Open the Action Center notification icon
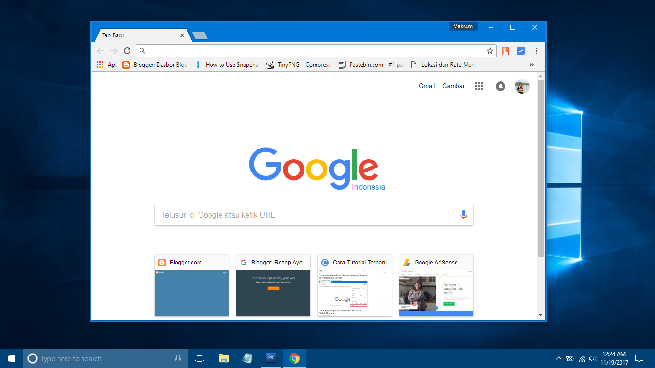 tap(639, 358)
